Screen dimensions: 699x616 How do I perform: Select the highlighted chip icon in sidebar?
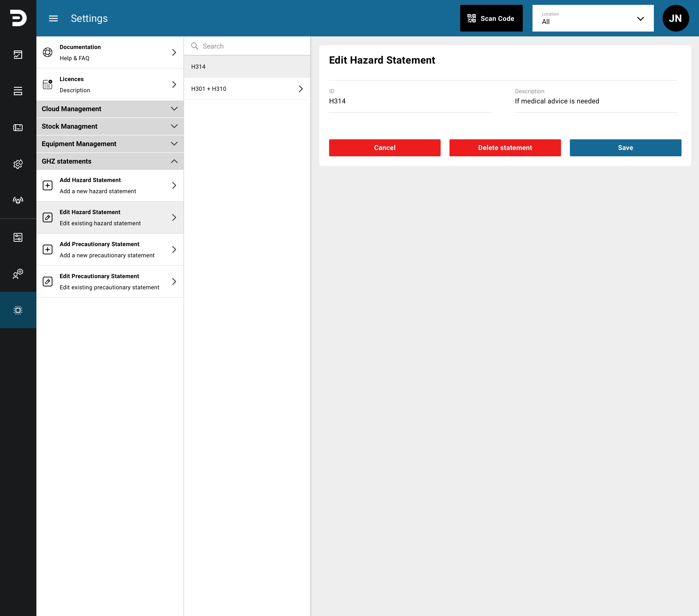pyautogui.click(x=18, y=310)
